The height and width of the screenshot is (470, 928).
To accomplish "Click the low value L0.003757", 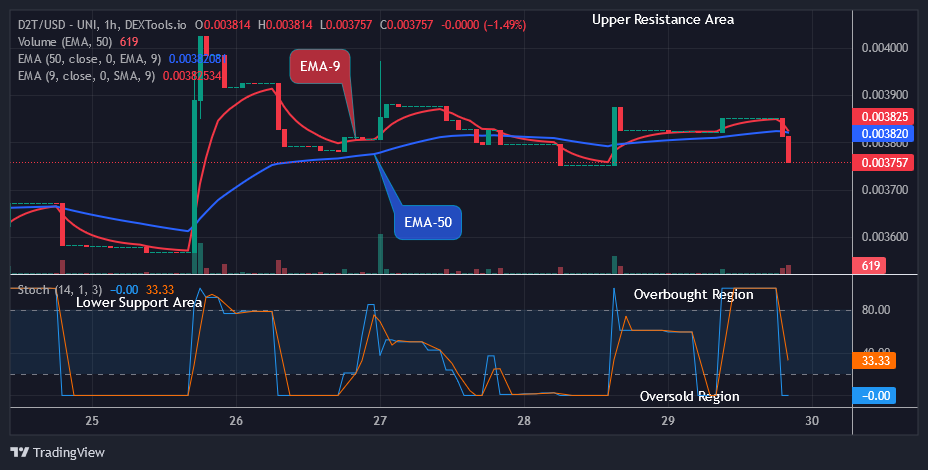I will point(346,25).
